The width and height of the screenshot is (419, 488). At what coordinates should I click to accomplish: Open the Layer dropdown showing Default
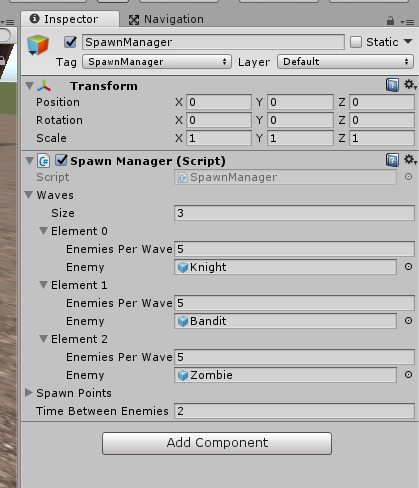point(345,62)
